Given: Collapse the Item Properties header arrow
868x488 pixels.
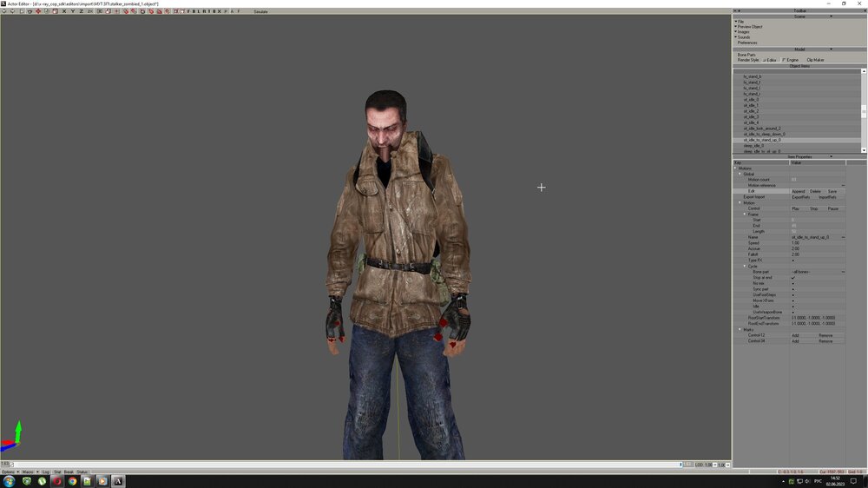Looking at the screenshot, I should (831, 157).
